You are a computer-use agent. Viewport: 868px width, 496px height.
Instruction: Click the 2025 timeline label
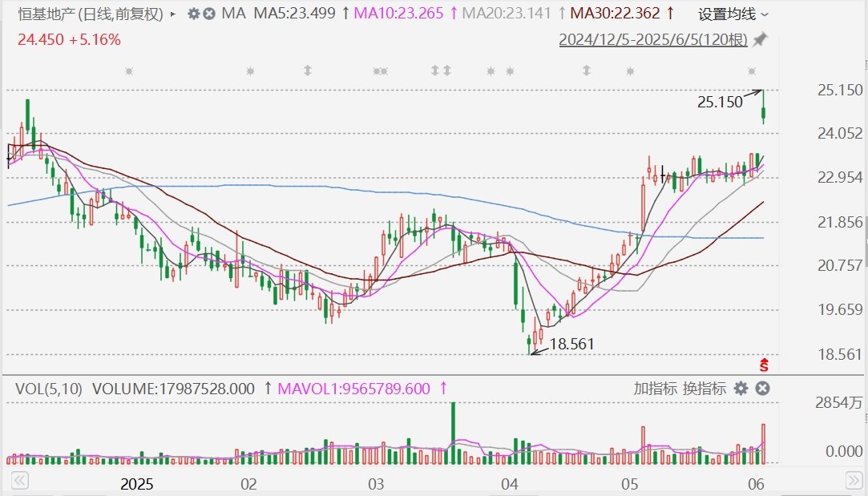click(137, 484)
